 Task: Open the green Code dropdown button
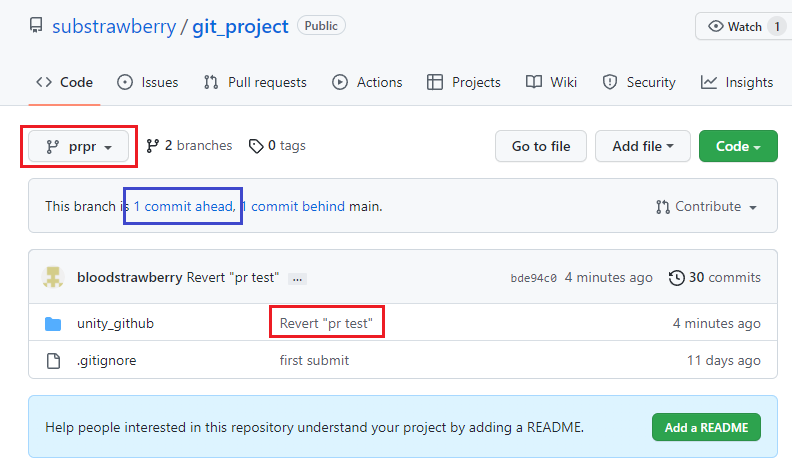(x=738, y=146)
